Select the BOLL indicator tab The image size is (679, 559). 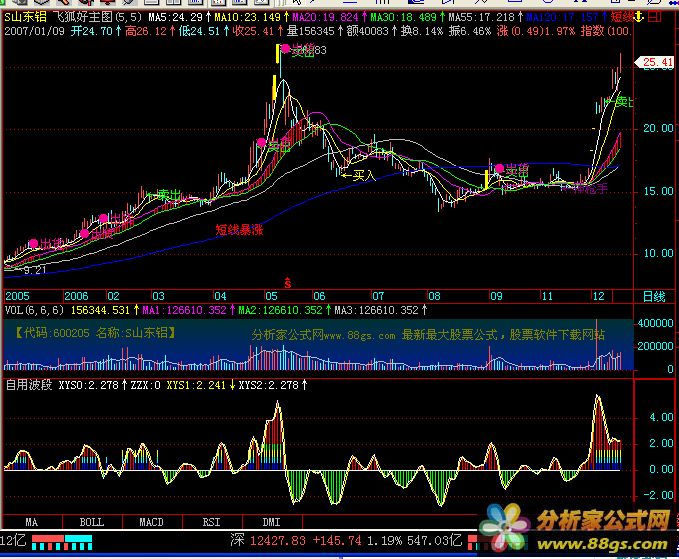(x=91, y=522)
